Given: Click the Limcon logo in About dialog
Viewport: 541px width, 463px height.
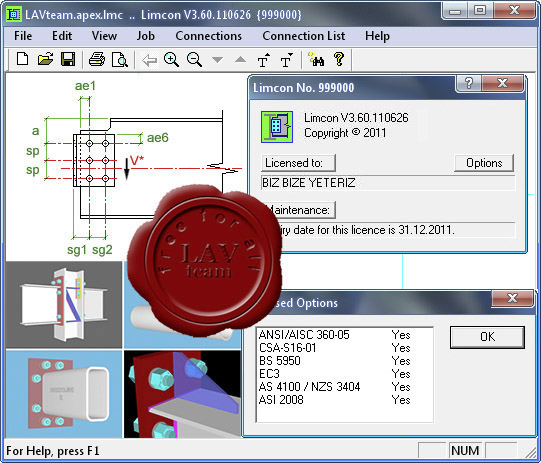Looking at the screenshot, I should pos(277,127).
